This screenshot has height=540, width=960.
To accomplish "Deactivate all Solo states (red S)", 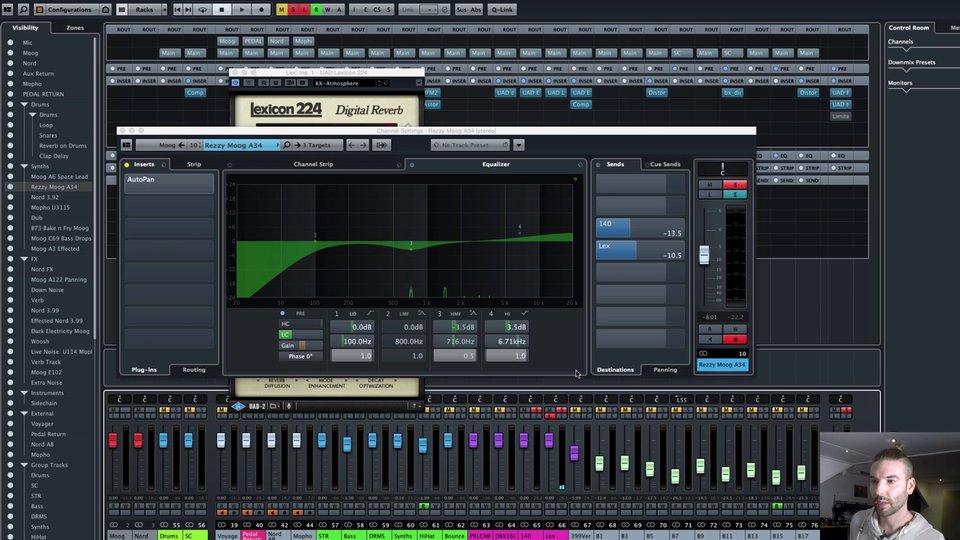I will click(293, 9).
